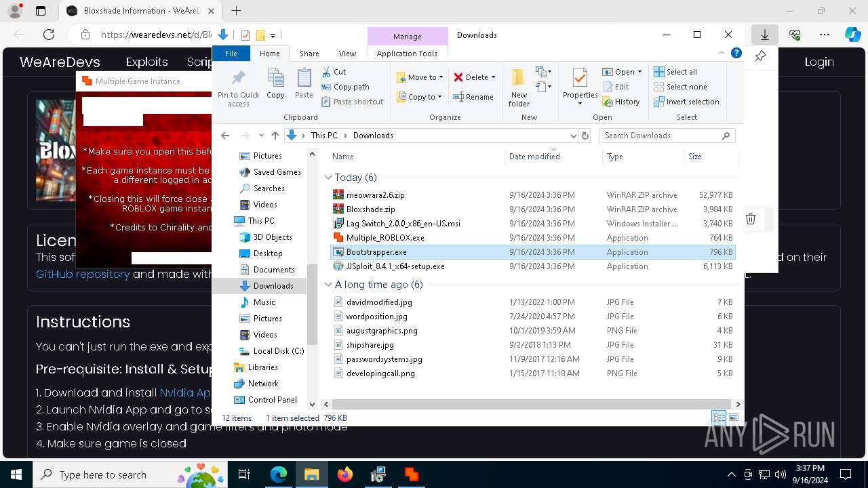Screen dimensions: 868x488
Task: Open Edge downloads toolbar icon
Action: [764, 35]
